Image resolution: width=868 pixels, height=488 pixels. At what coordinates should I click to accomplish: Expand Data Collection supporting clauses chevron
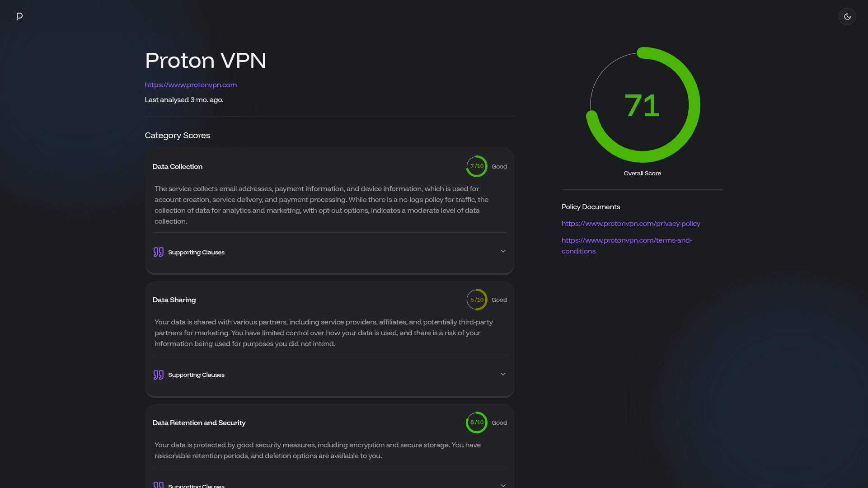click(x=503, y=251)
